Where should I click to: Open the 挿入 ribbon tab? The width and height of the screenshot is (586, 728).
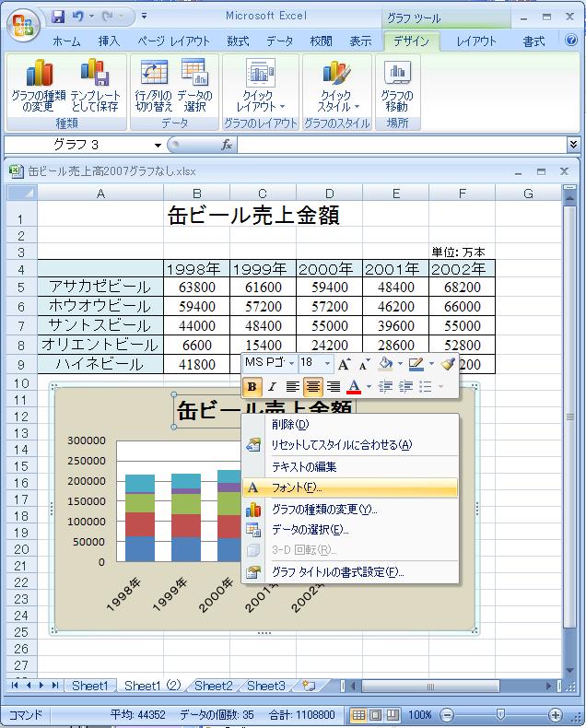pos(109,41)
